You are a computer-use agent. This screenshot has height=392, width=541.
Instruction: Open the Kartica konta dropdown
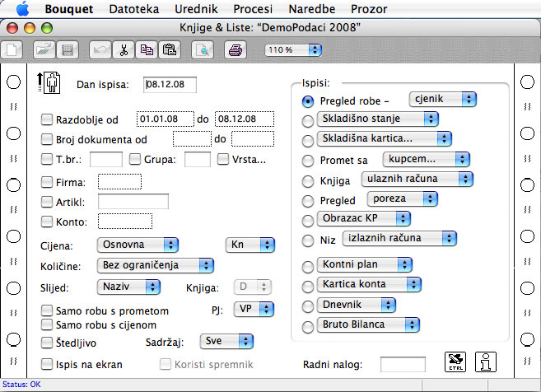click(x=369, y=285)
